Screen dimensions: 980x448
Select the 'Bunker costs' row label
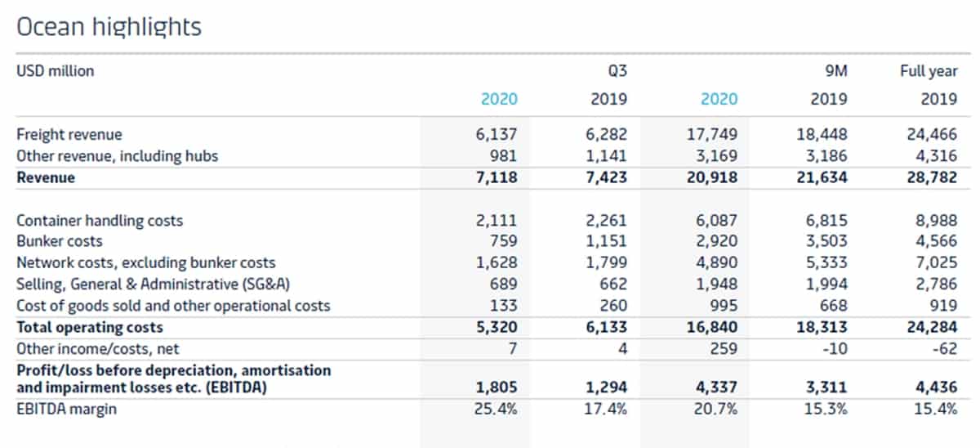[60, 242]
